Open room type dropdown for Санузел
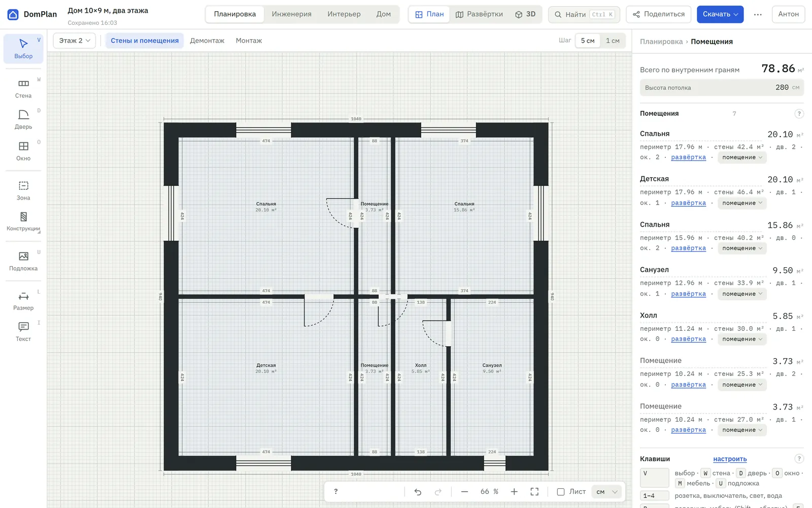812x508 pixels. (742, 294)
